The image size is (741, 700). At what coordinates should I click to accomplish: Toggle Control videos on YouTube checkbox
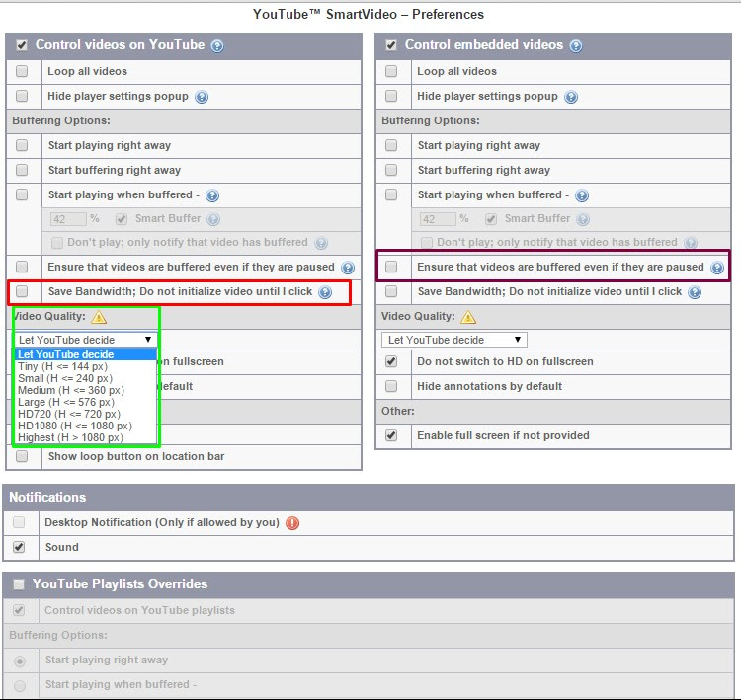click(22, 45)
